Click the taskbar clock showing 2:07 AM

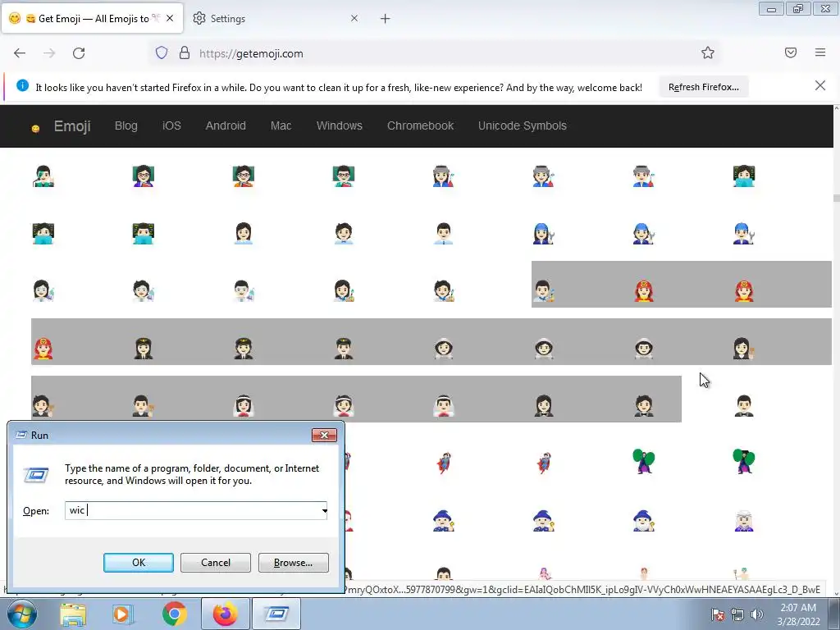pyautogui.click(x=798, y=614)
